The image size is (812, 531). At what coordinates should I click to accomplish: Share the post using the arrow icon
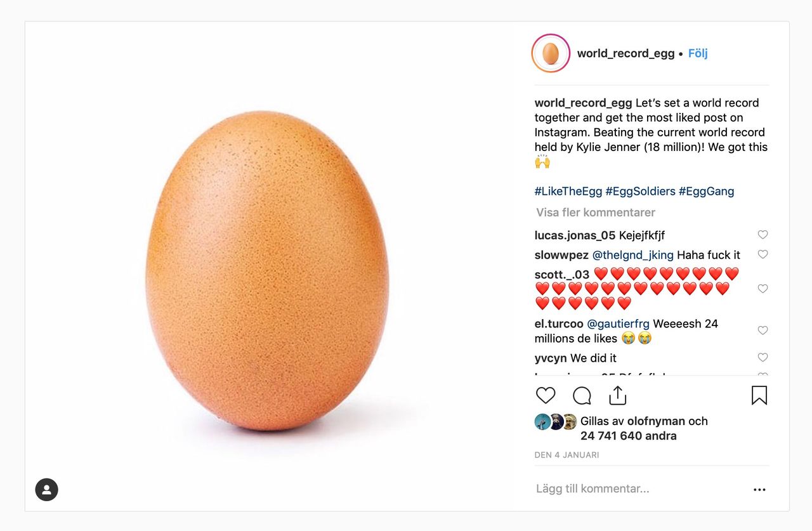616,395
